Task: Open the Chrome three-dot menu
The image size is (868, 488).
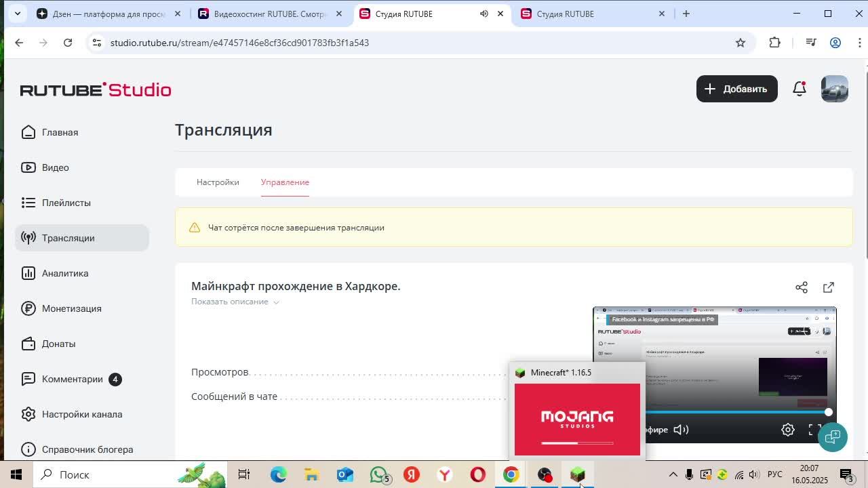Action: pos(859,43)
